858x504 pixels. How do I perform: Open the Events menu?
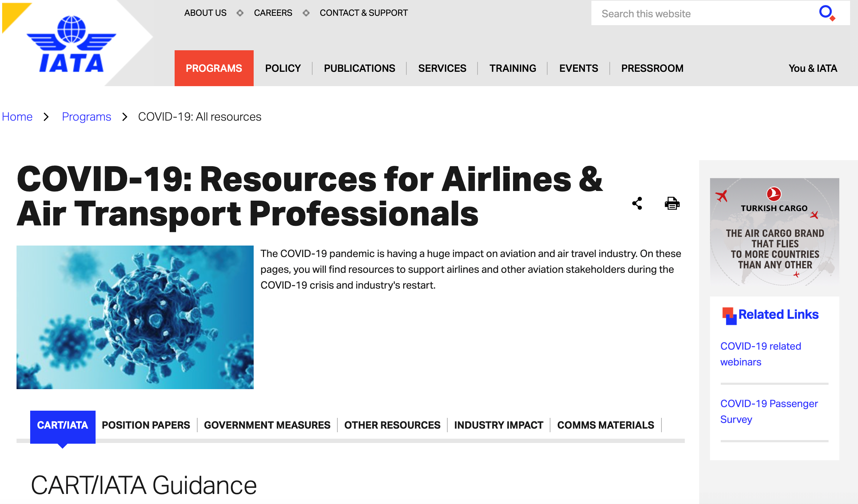tap(578, 68)
